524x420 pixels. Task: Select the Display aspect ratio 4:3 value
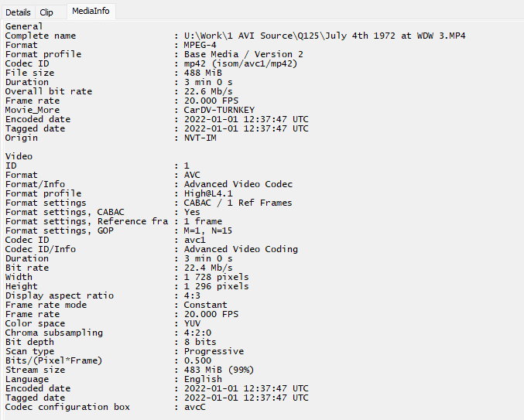tap(192, 295)
